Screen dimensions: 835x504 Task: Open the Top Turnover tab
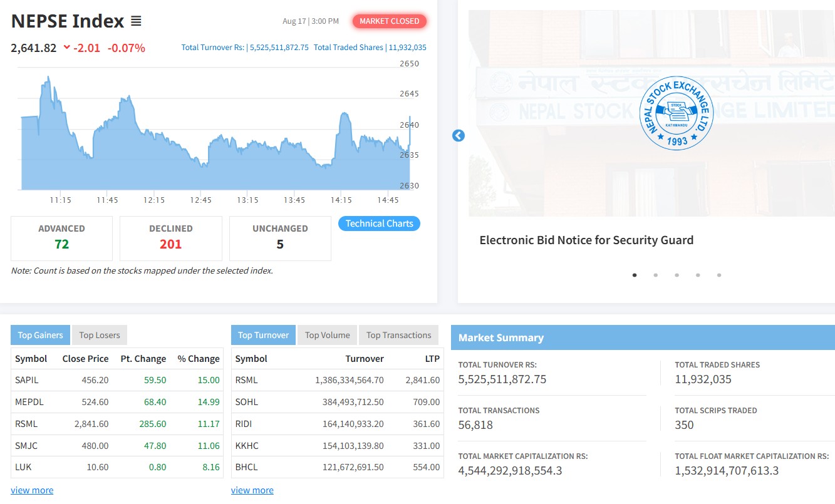click(263, 335)
